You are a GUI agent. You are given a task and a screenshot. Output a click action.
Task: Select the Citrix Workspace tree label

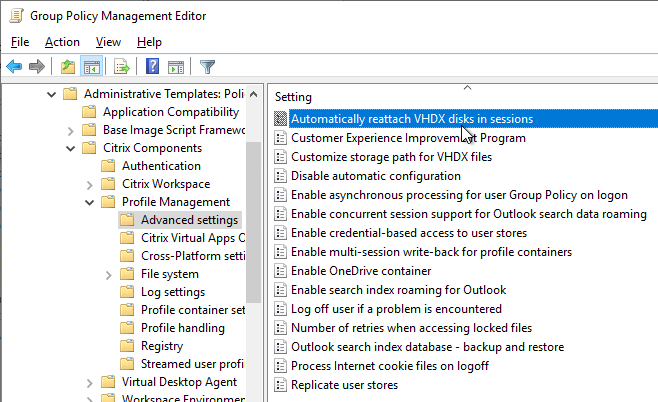tap(166, 183)
